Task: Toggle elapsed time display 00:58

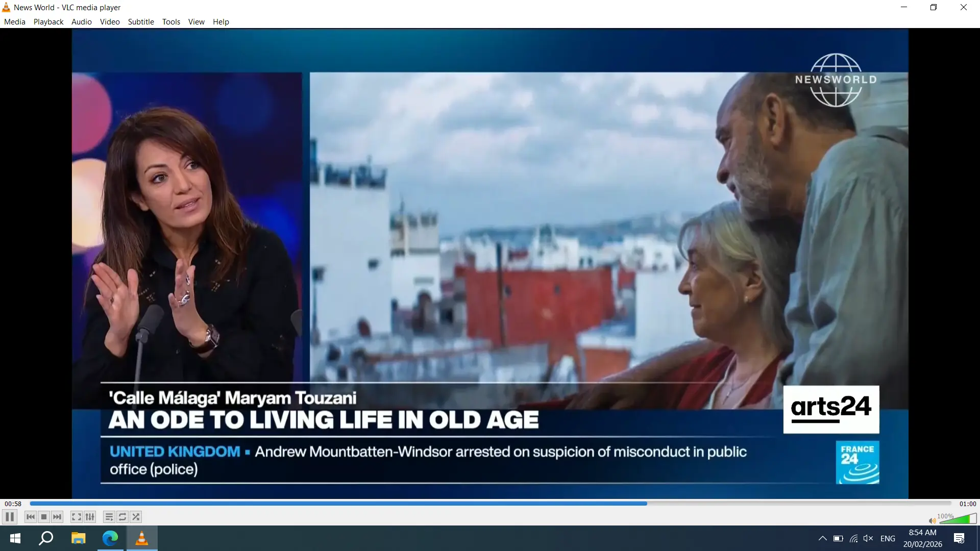Action: [13, 504]
